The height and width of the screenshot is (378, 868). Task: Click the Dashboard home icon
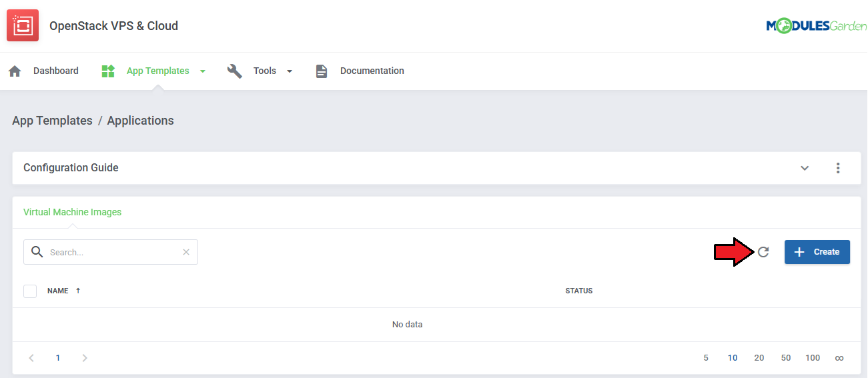pyautogui.click(x=15, y=71)
